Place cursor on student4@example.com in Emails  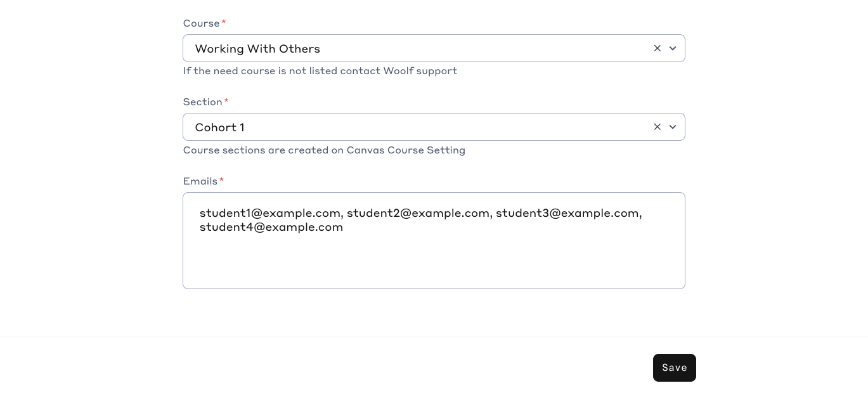coord(271,227)
